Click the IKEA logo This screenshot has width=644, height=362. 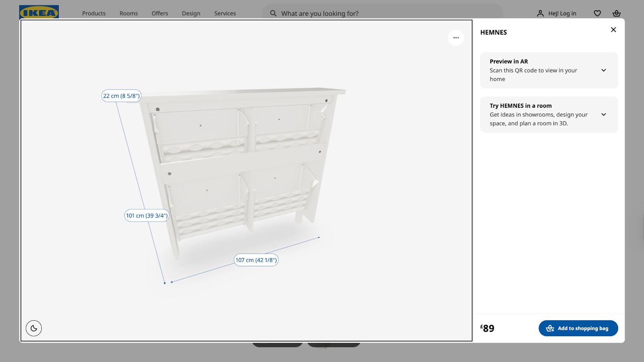(x=39, y=11)
